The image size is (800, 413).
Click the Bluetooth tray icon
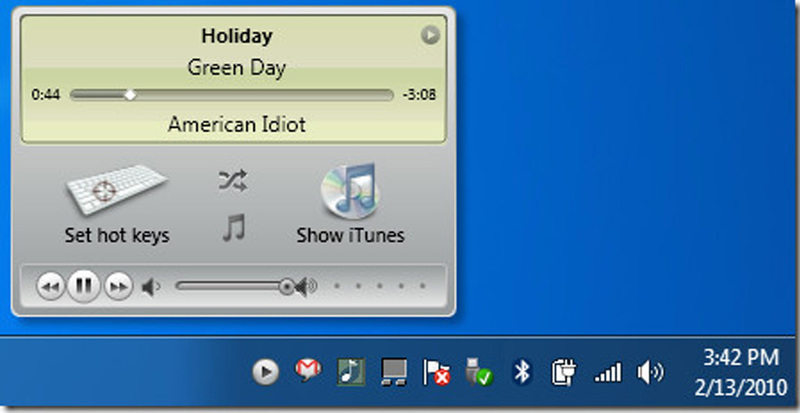pos(522,372)
